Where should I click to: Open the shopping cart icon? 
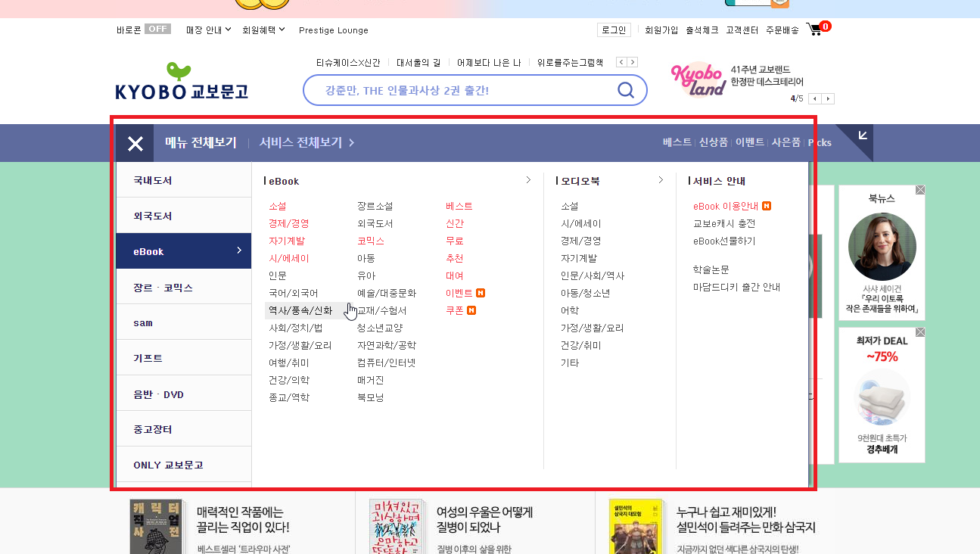[x=815, y=30]
